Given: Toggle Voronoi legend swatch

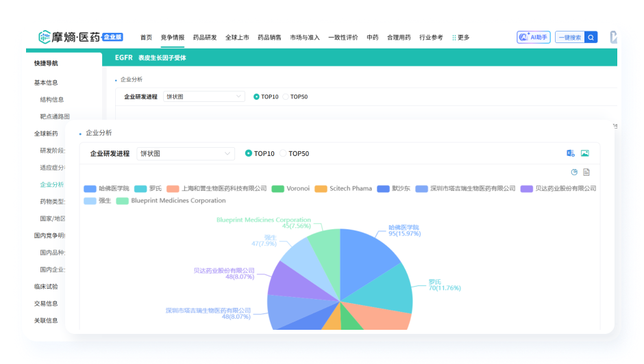Looking at the screenshot, I should click(x=278, y=189).
